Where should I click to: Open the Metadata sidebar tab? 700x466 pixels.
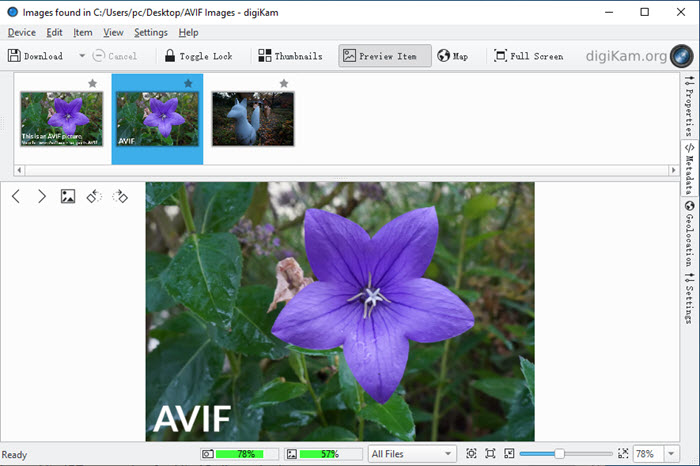(689, 169)
